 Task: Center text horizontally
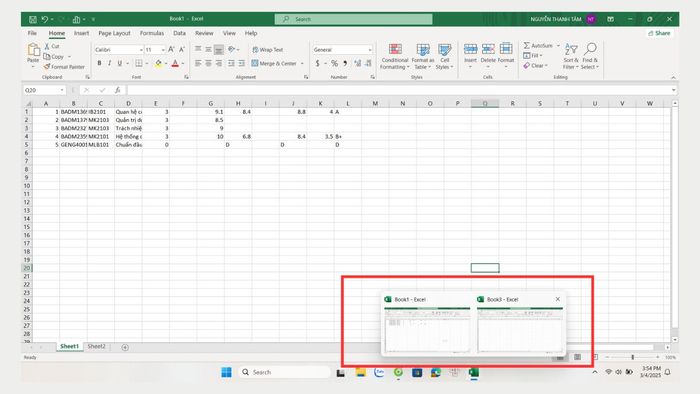click(208, 63)
